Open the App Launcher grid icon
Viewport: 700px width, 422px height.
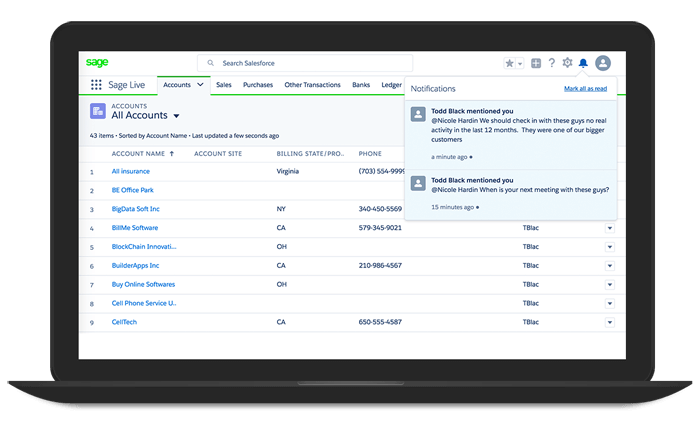coord(96,85)
